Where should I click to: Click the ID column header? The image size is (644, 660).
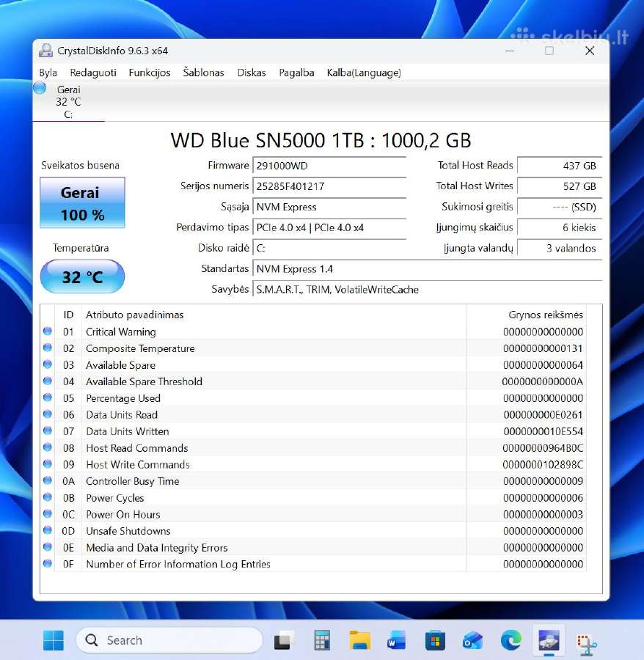point(68,315)
